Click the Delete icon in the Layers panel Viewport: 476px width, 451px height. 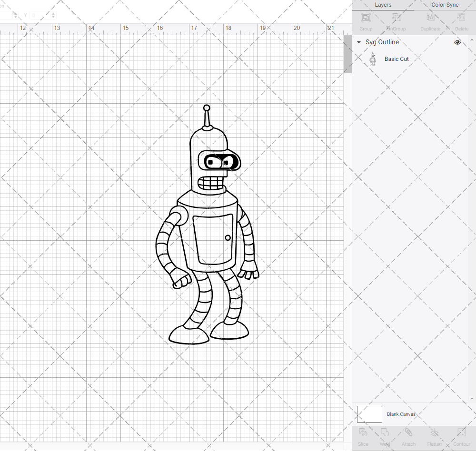coord(461,20)
